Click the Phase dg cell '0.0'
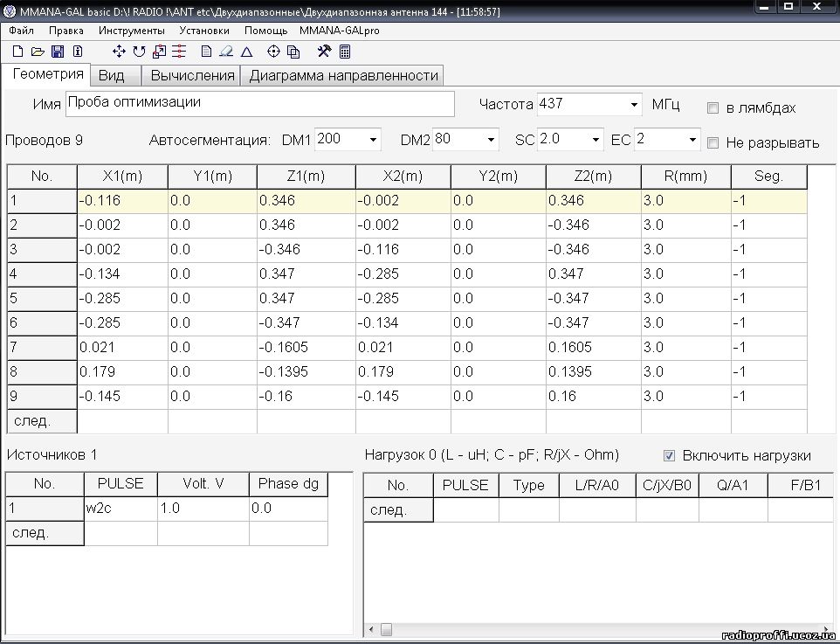 tap(289, 509)
